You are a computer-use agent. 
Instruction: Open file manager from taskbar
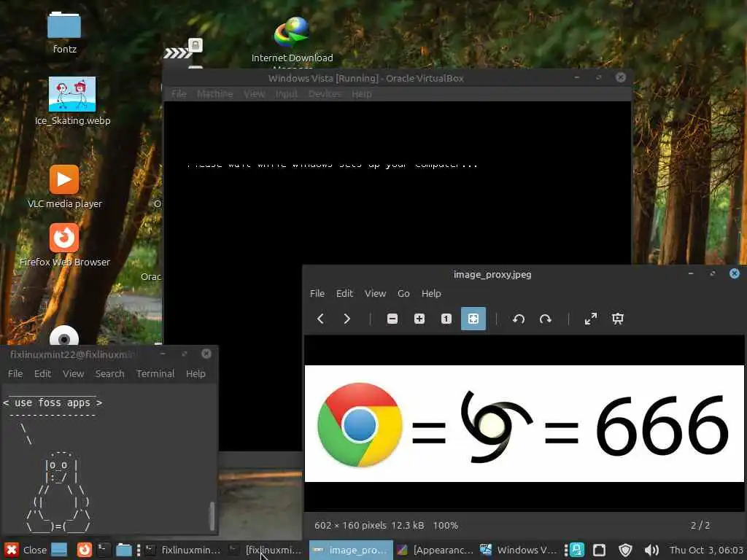coord(124,550)
